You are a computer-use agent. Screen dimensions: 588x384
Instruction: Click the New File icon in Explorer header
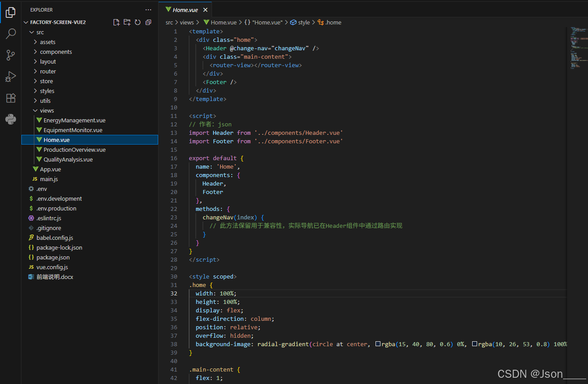[116, 22]
